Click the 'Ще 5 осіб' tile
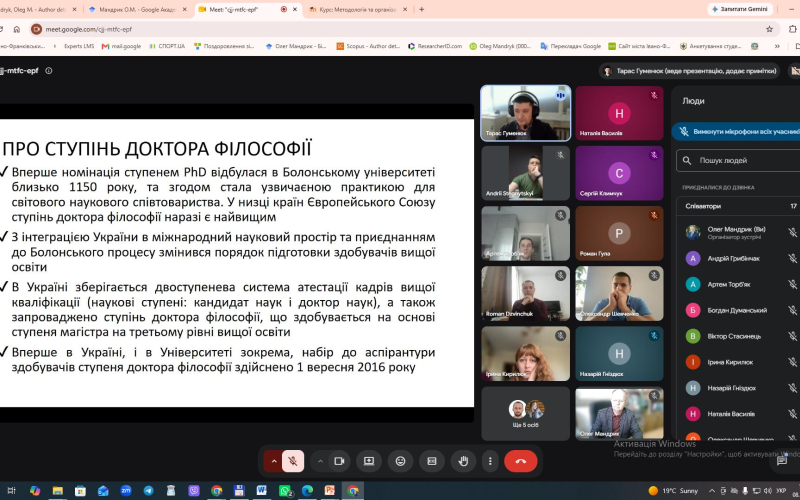This screenshot has width=800, height=500. [x=526, y=414]
